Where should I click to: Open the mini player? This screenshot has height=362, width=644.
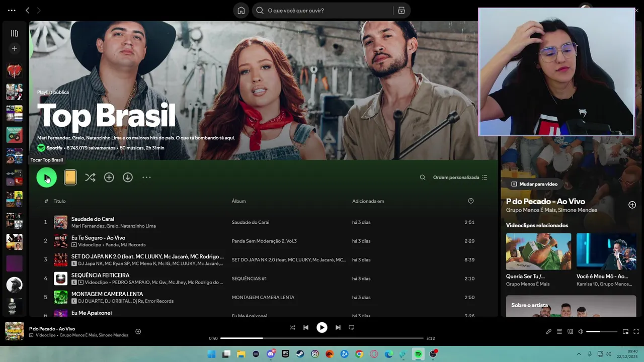pyautogui.click(x=625, y=331)
